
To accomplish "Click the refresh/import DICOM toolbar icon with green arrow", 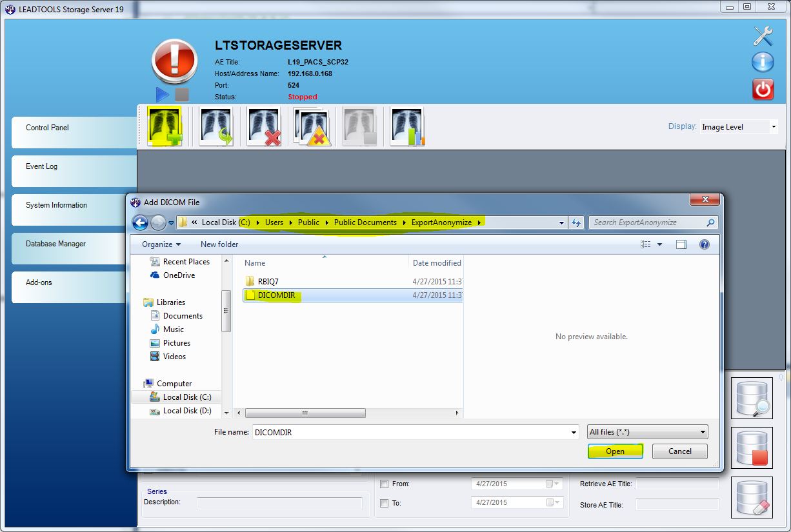I will [216, 126].
